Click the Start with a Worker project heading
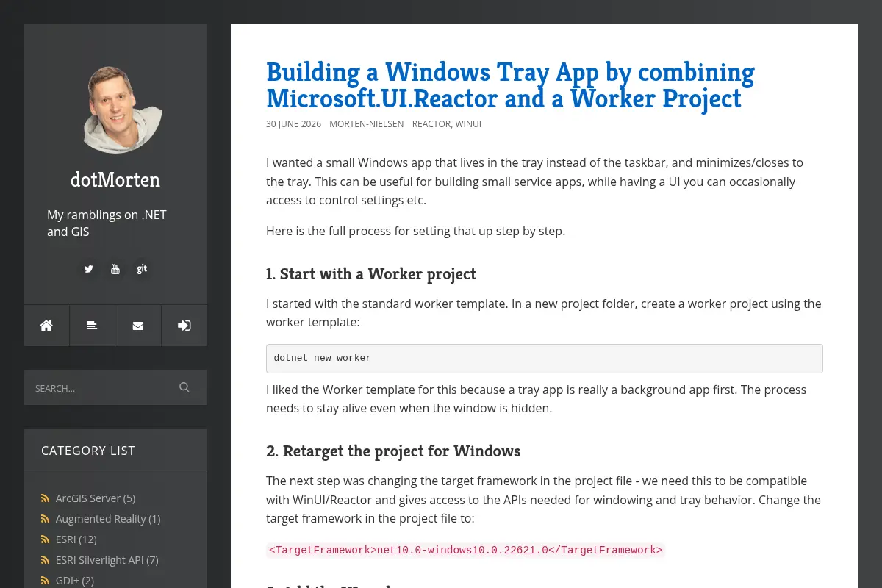This screenshot has width=882, height=588. click(x=371, y=274)
